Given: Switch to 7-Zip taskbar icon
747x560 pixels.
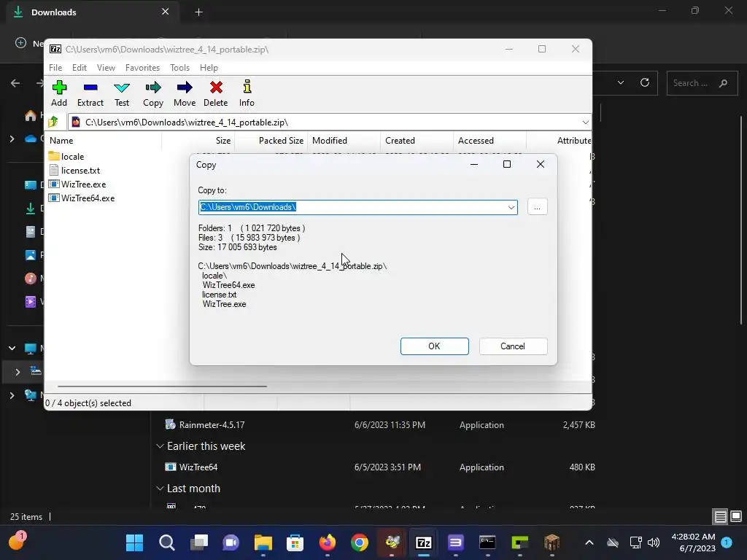Looking at the screenshot, I should point(424,542).
